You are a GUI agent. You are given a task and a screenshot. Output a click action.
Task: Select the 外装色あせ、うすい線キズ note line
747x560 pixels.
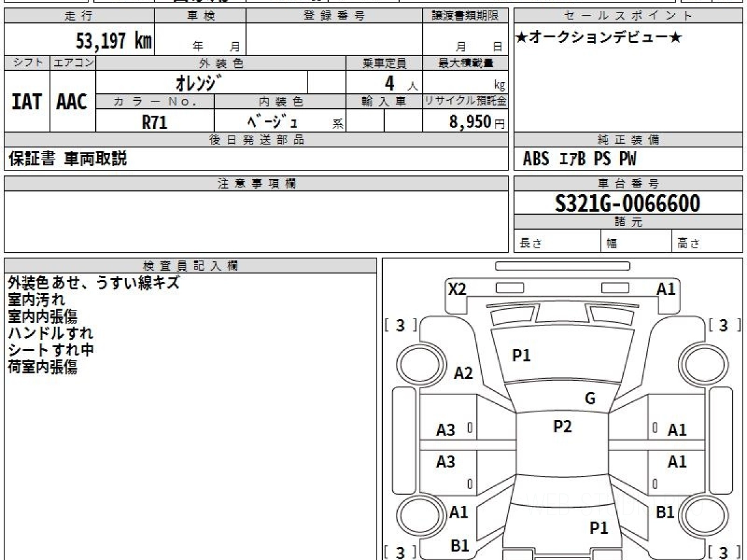(x=94, y=283)
